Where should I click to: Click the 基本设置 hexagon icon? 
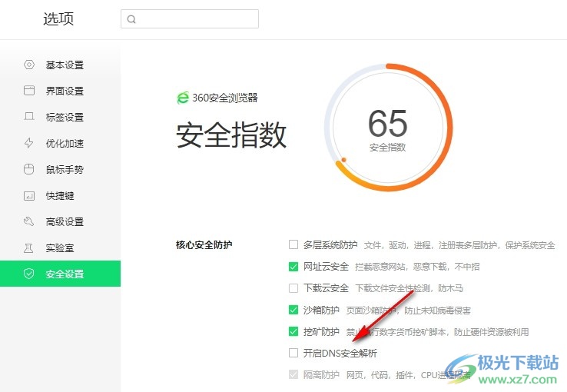point(29,65)
